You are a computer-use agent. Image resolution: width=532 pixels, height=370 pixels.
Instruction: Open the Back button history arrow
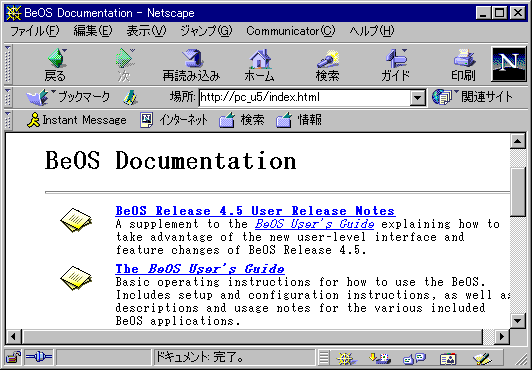point(64,51)
